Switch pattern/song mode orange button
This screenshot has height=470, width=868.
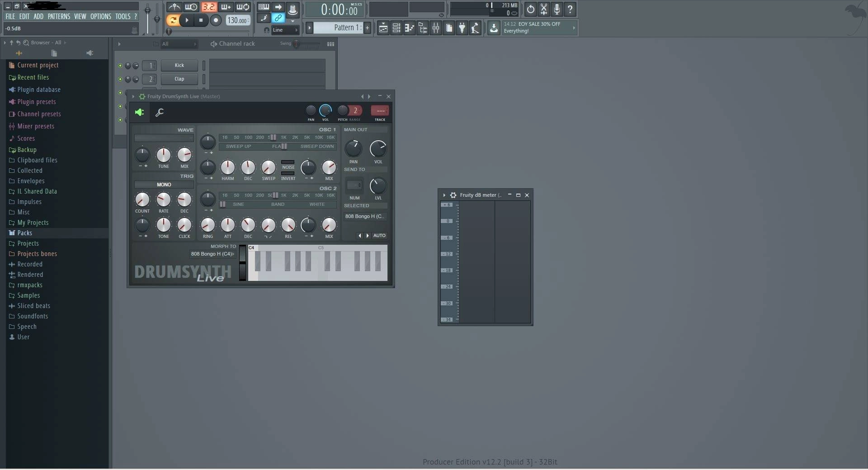tap(173, 20)
